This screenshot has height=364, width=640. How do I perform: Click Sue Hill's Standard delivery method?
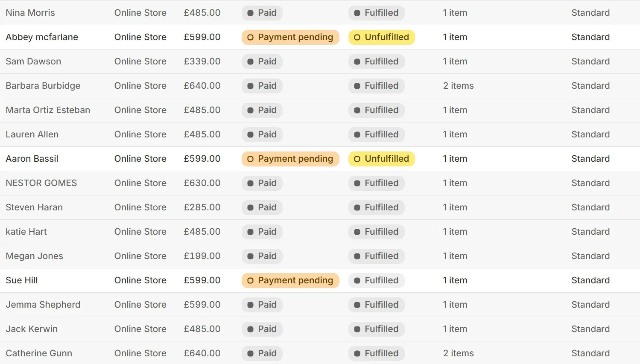click(590, 280)
